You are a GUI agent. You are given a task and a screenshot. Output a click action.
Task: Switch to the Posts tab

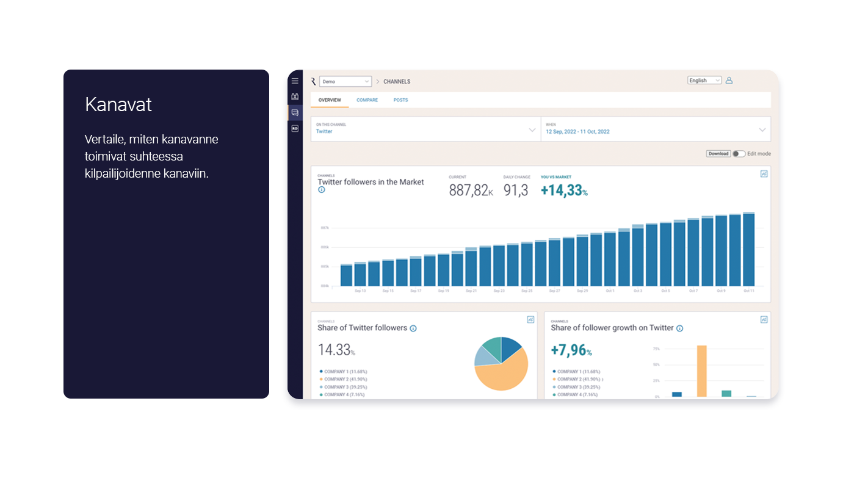400,100
